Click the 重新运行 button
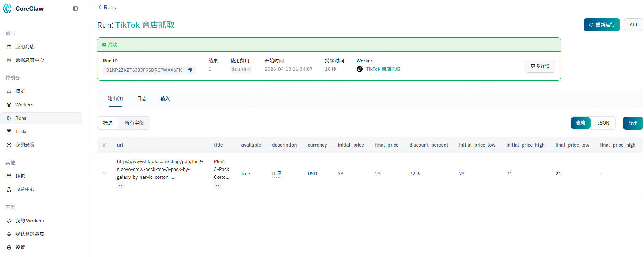Image resolution: width=644 pixels, height=257 pixels. click(602, 25)
